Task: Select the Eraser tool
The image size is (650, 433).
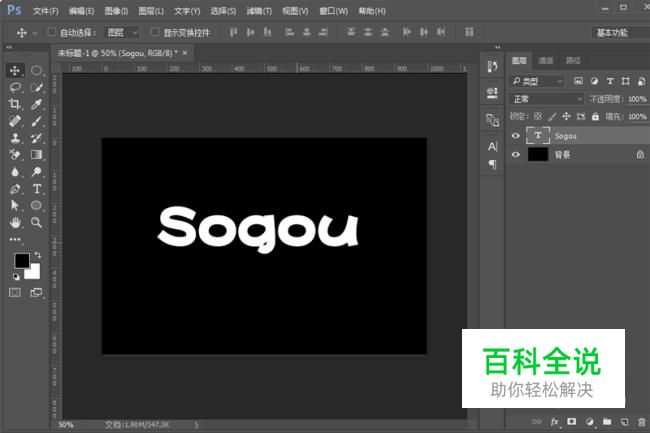Action: coord(15,155)
